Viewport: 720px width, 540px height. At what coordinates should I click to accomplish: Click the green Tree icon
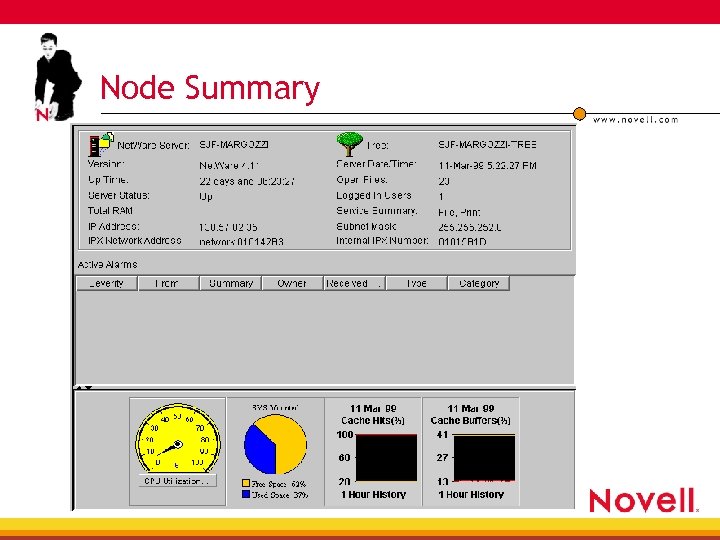coord(349,144)
